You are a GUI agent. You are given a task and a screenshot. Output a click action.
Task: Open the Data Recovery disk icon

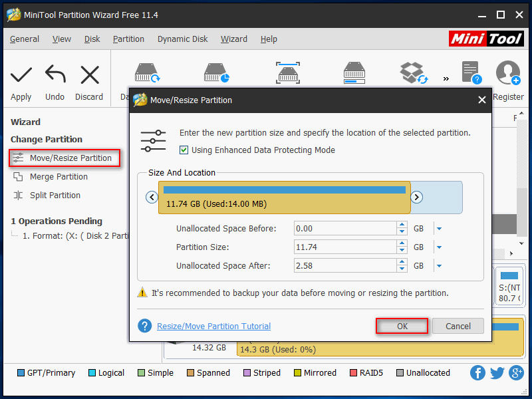click(147, 72)
